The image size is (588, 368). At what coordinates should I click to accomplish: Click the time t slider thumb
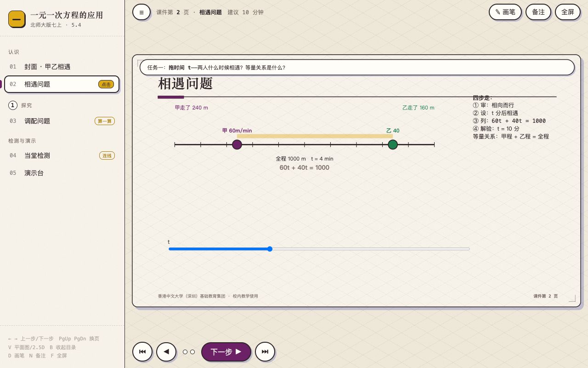(x=270, y=249)
